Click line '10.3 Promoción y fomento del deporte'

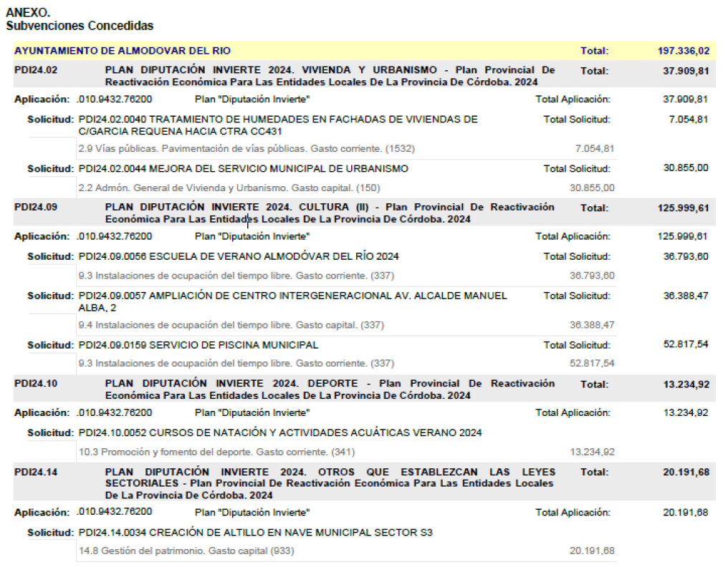216,452
